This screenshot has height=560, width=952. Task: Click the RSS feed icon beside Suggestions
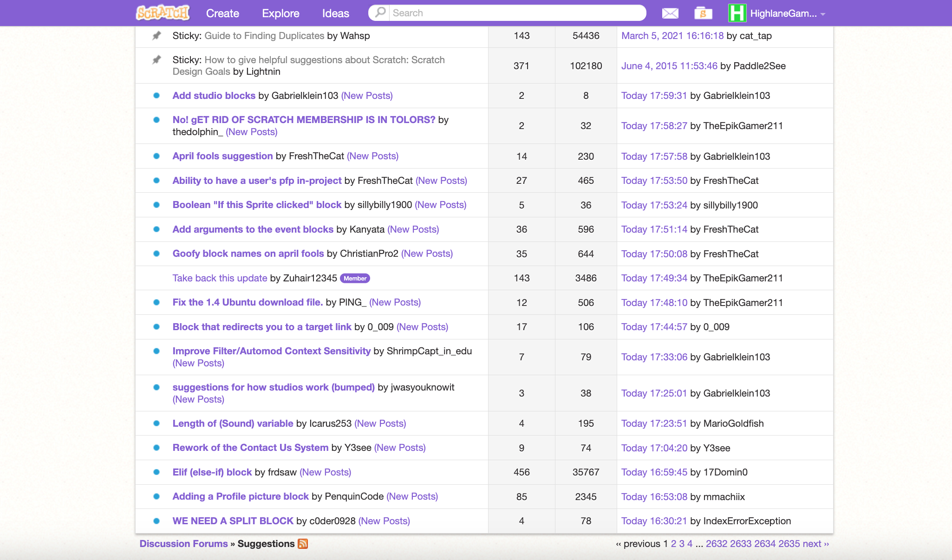tap(303, 544)
